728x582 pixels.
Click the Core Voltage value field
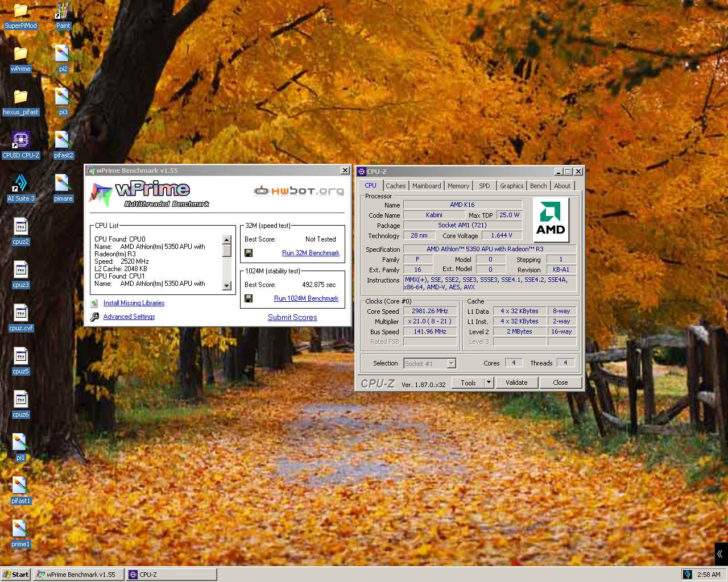coord(501,235)
